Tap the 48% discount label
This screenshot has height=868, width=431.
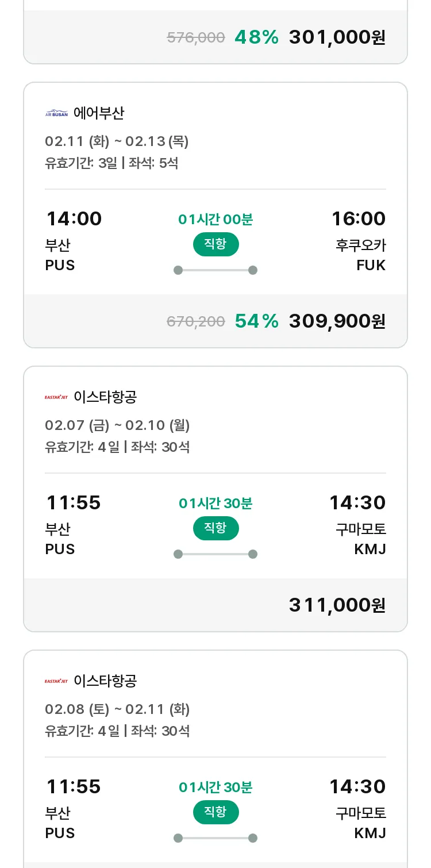256,37
